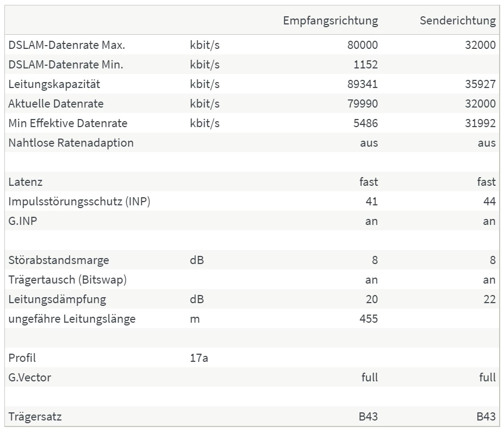Click the G.Vector row label
Screen dimensions: 504x433
point(29,378)
